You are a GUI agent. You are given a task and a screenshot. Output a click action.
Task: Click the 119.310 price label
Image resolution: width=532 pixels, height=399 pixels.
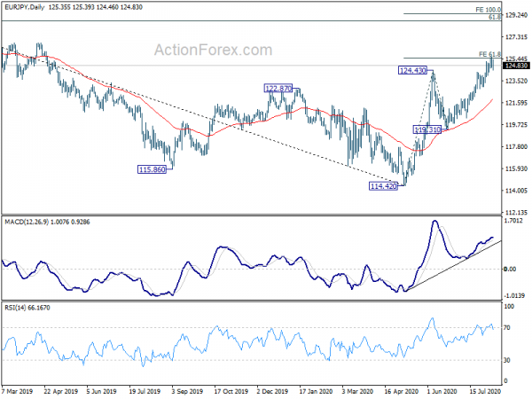[427, 129]
